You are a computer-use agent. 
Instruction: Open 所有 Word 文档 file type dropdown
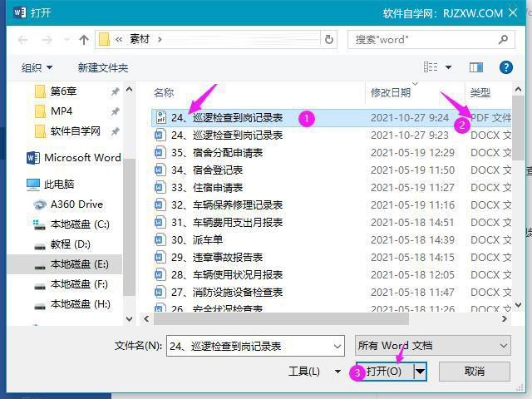click(432, 346)
